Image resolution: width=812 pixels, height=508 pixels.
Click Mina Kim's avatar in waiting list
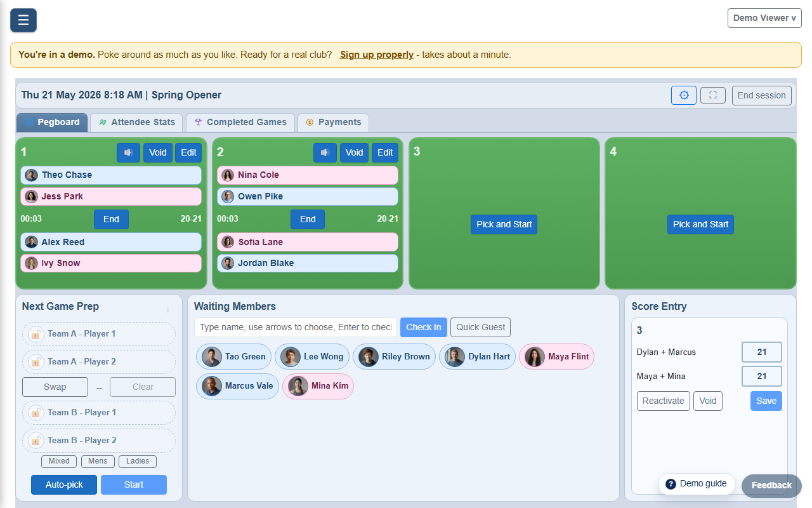298,386
